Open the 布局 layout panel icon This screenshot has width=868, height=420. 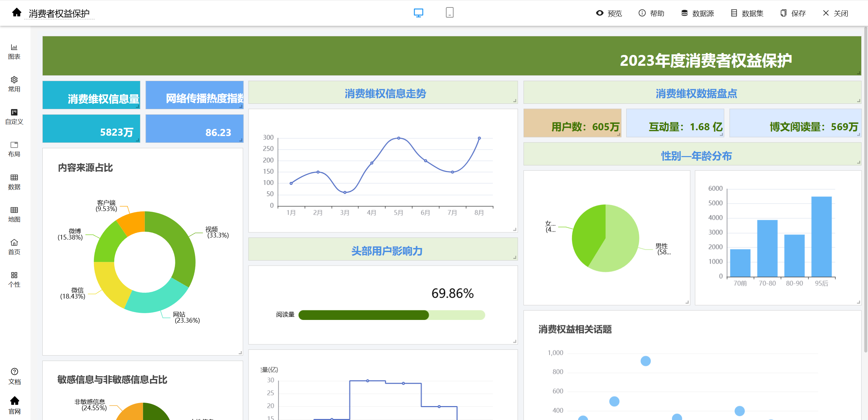[14, 149]
